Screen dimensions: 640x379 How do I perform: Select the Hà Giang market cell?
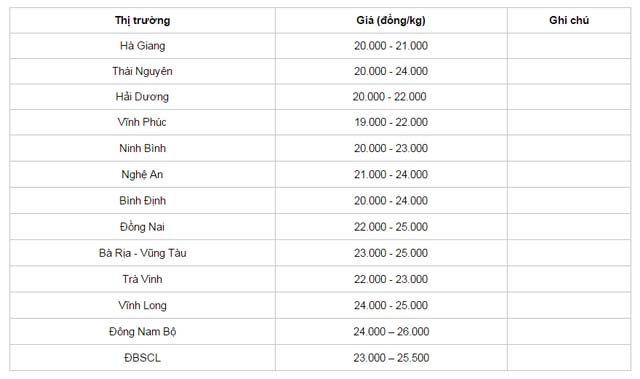click(x=142, y=46)
